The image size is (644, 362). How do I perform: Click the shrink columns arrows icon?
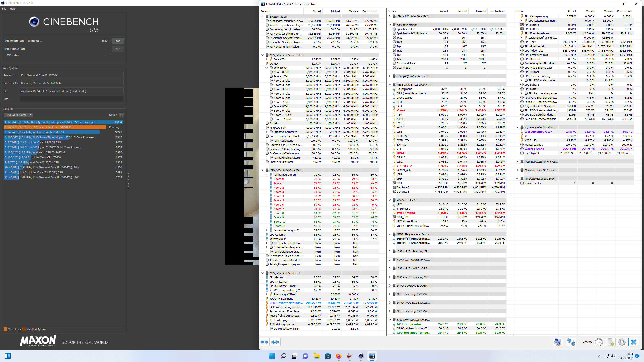(x=275, y=342)
